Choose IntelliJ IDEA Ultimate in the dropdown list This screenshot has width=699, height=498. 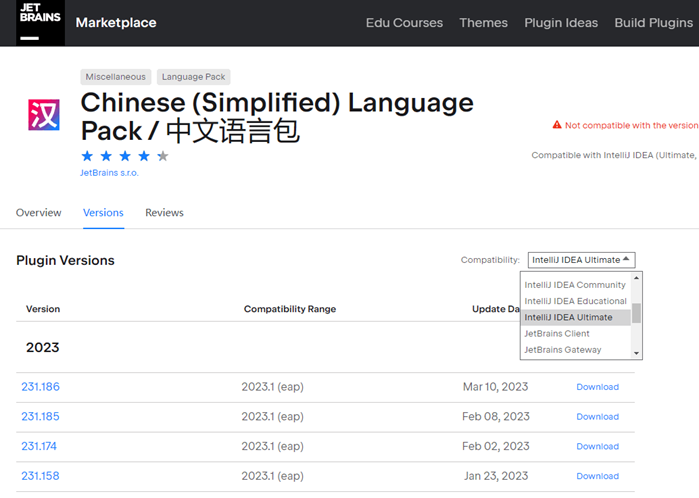pyautogui.click(x=575, y=317)
